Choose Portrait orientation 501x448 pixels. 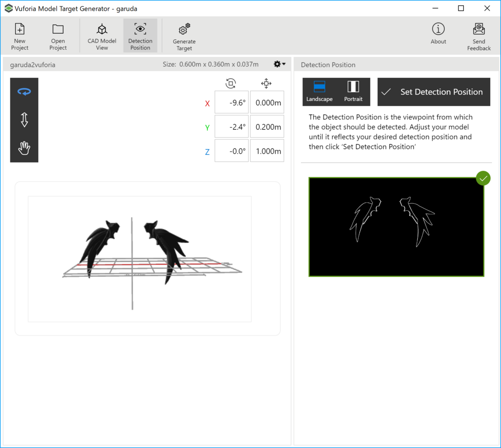pyautogui.click(x=353, y=92)
